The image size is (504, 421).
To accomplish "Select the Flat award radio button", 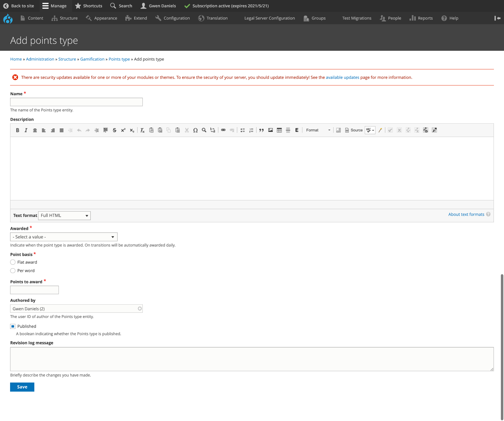I will click(x=13, y=262).
